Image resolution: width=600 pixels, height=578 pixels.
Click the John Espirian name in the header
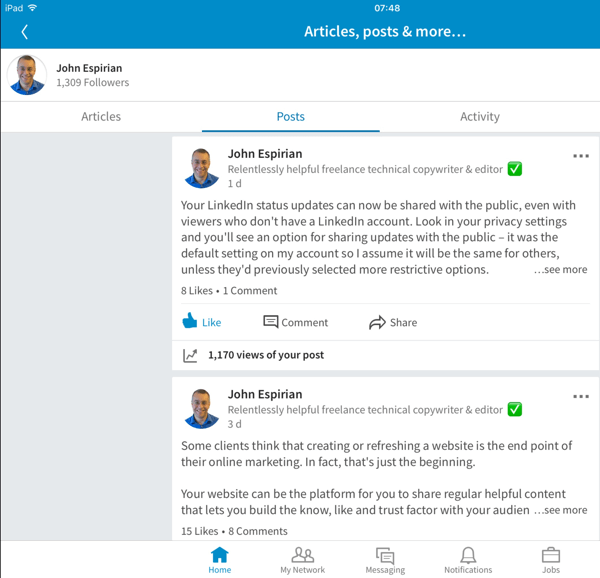pyautogui.click(x=89, y=68)
